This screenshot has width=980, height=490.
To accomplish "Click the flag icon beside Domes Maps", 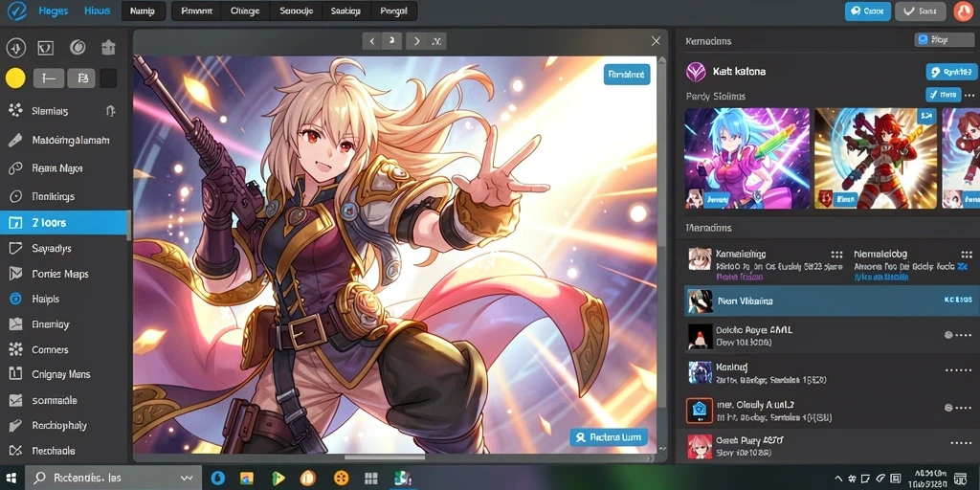I will coord(15,274).
